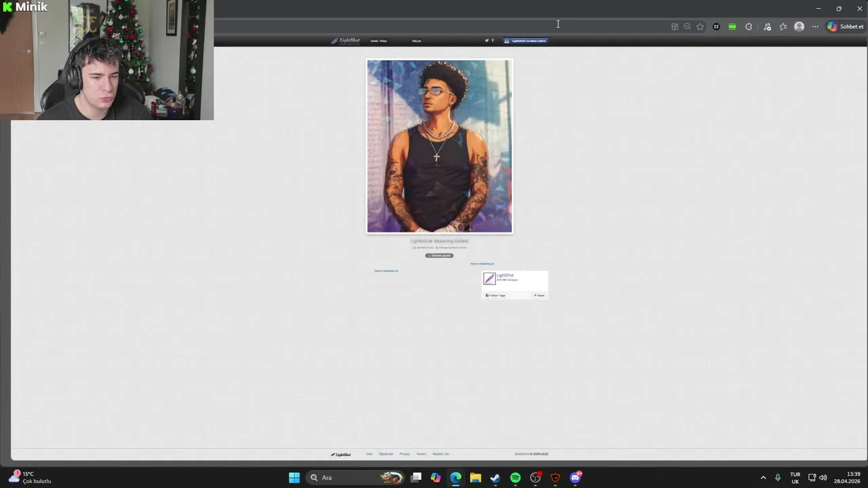The image size is (868, 488).
Task: Click the blue download button in header
Action: 525,41
